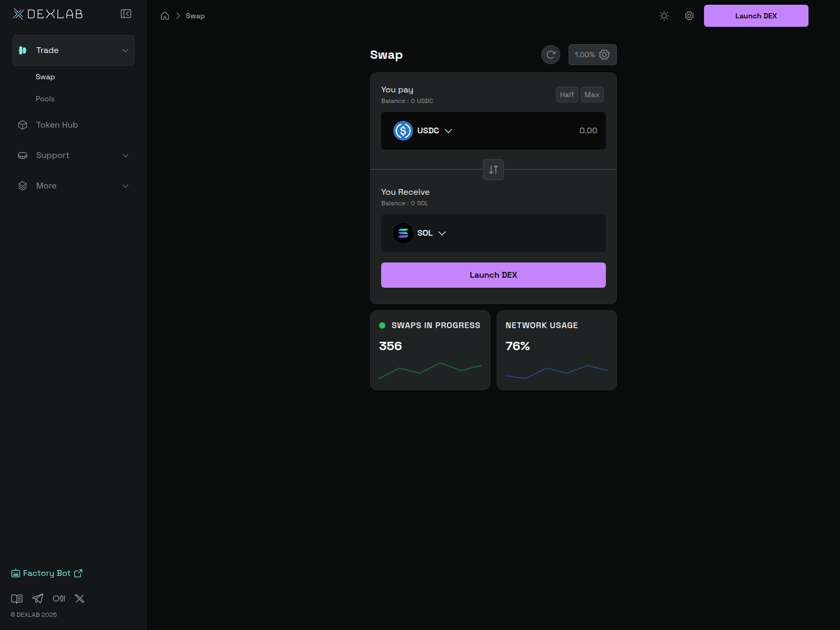Open the Medium blog icon
This screenshot has width=840, height=630.
coord(59,598)
